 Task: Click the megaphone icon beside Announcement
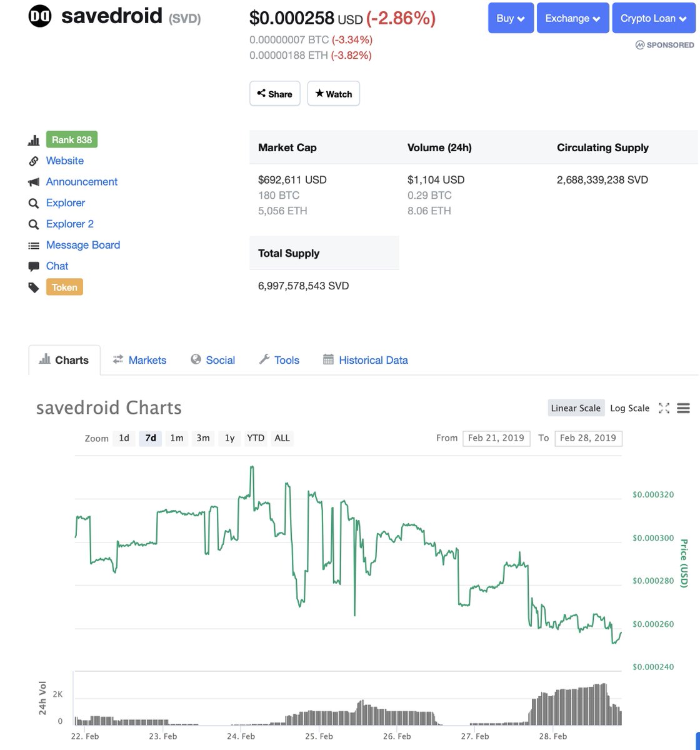click(34, 182)
